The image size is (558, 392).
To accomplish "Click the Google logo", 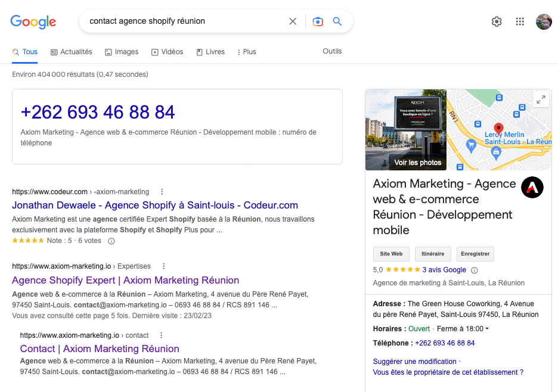I will click(33, 21).
